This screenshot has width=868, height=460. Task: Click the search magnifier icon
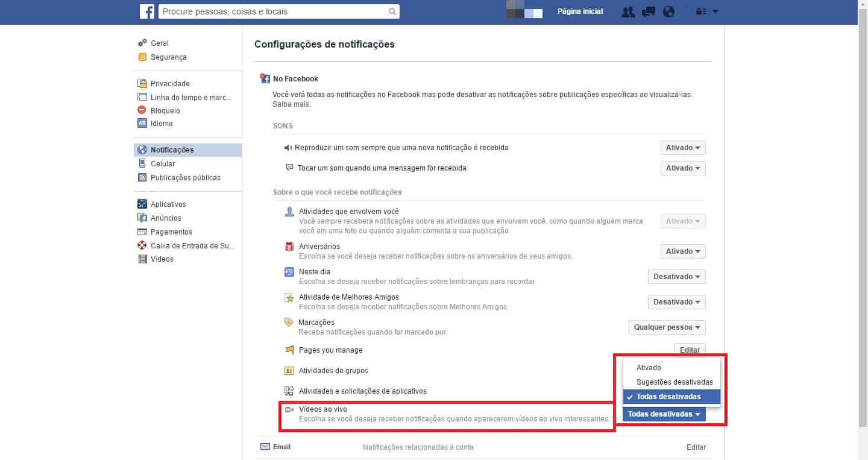click(392, 11)
